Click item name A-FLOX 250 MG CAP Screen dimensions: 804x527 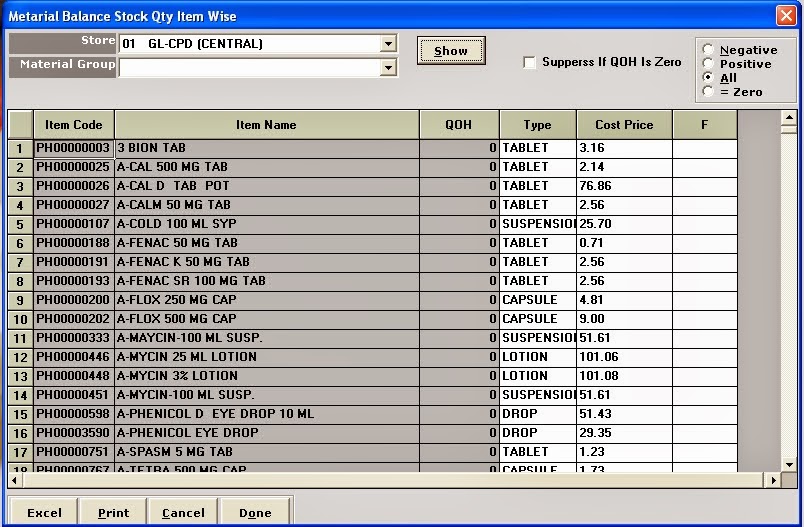(267, 300)
